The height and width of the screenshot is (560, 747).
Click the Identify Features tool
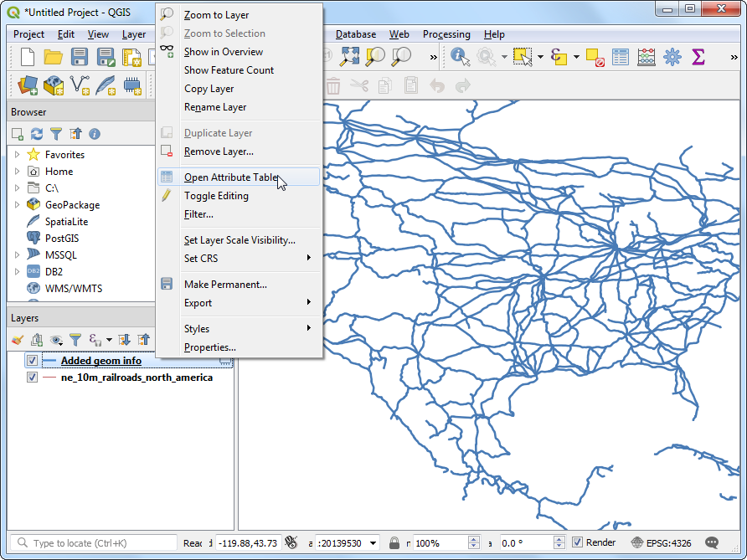tap(460, 57)
